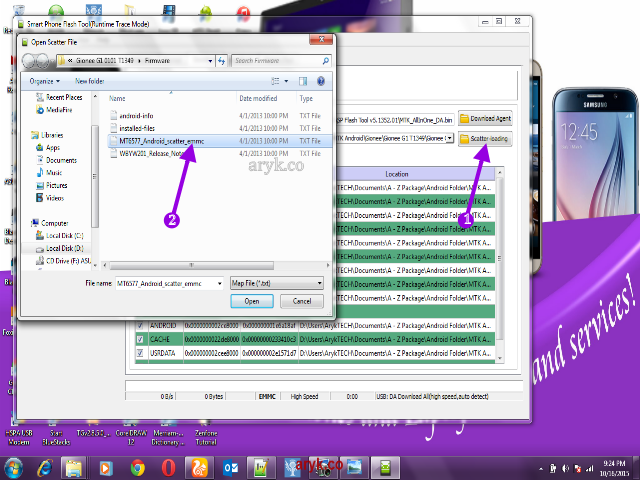The image size is (640, 480).
Task: Select the MT6577_Android_scatter_emmc file
Action: pos(161,141)
